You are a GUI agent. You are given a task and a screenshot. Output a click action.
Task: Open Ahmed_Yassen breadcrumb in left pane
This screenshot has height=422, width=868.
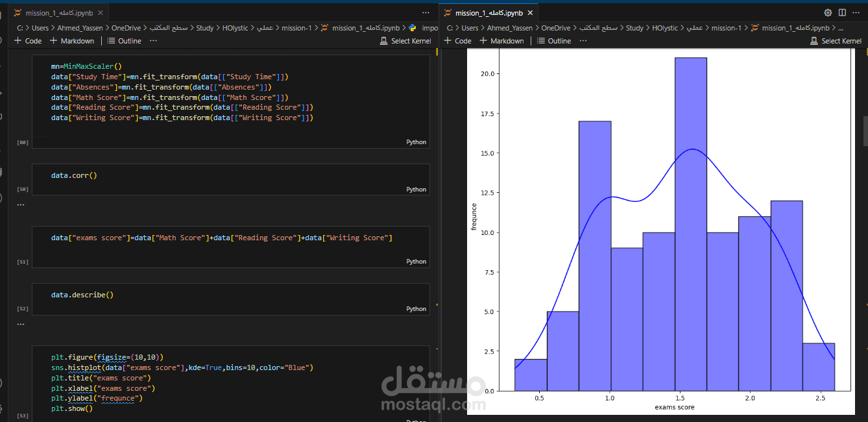[x=80, y=28]
